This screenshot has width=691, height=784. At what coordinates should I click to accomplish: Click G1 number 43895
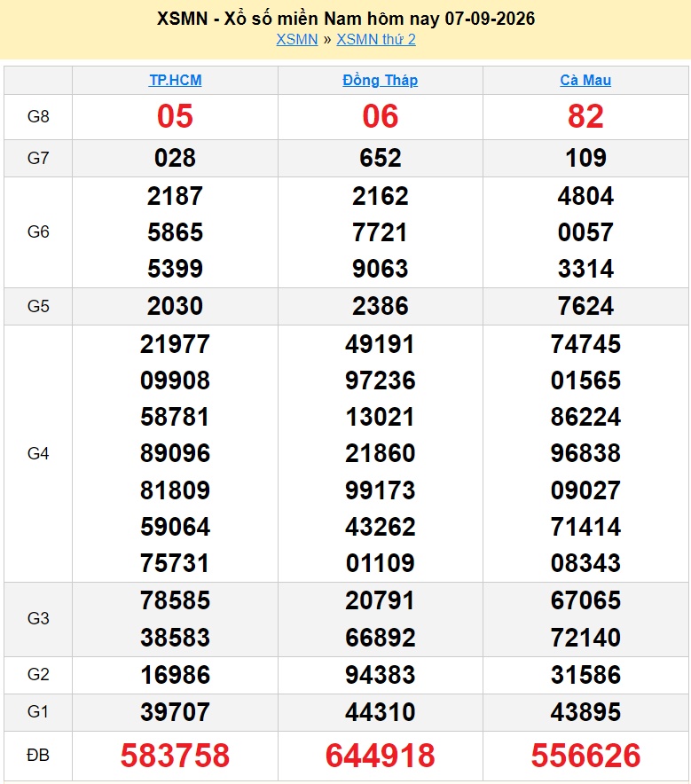click(585, 712)
